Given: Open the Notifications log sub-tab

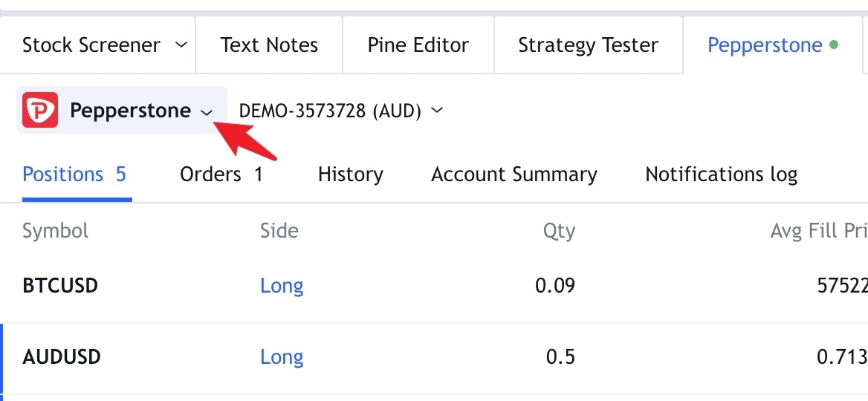Looking at the screenshot, I should point(722,175).
